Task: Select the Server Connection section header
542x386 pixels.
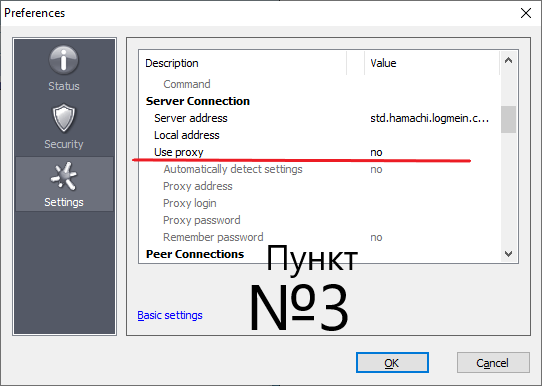Action: (x=198, y=101)
